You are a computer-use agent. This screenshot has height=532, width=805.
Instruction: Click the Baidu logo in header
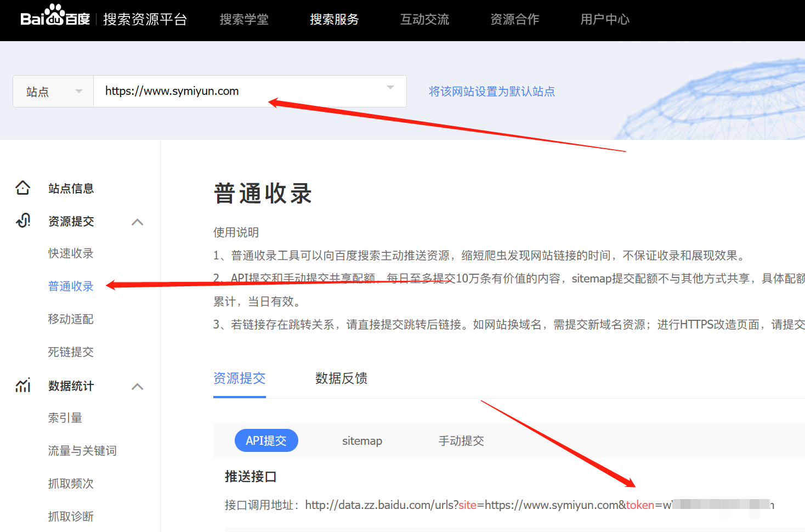55,16
